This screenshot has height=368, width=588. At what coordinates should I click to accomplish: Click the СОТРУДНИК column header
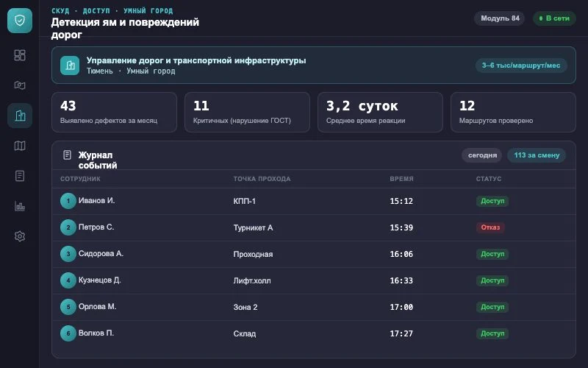[80, 179]
